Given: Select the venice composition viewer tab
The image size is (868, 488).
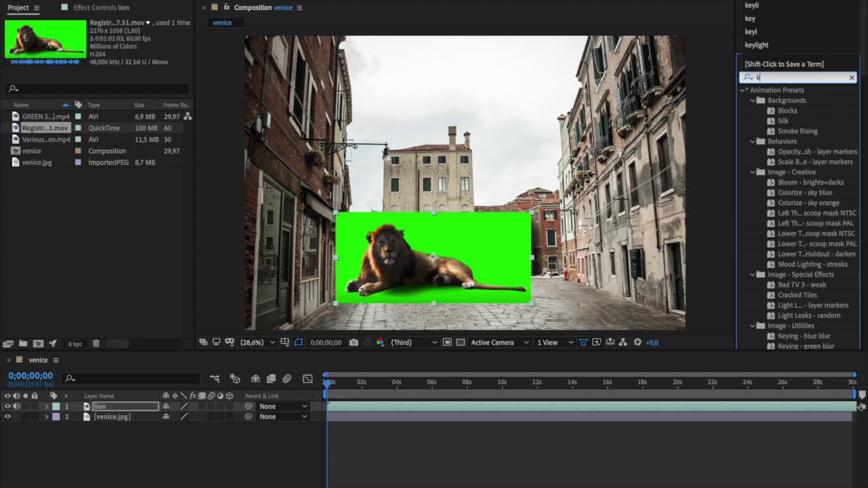Looking at the screenshot, I should pyautogui.click(x=222, y=22).
